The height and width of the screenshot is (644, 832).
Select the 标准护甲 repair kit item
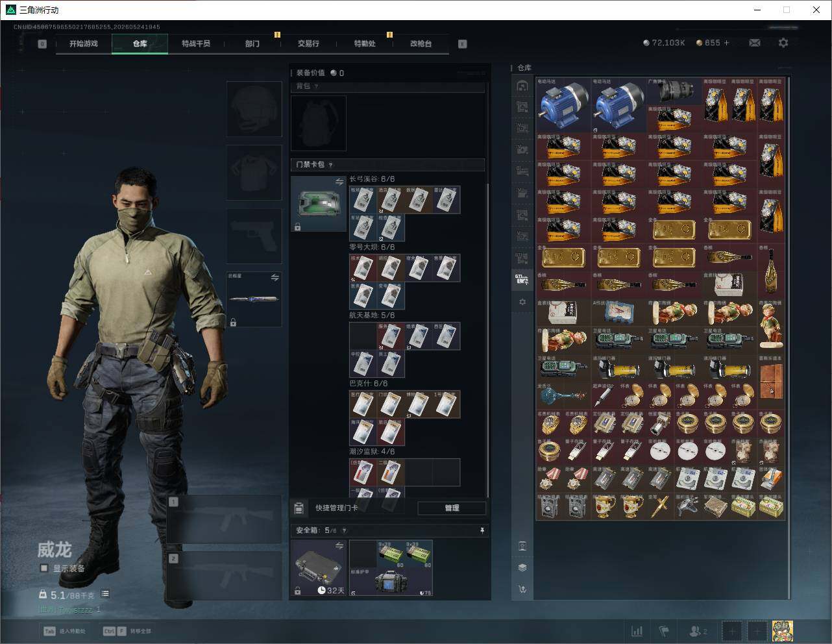coord(391,582)
